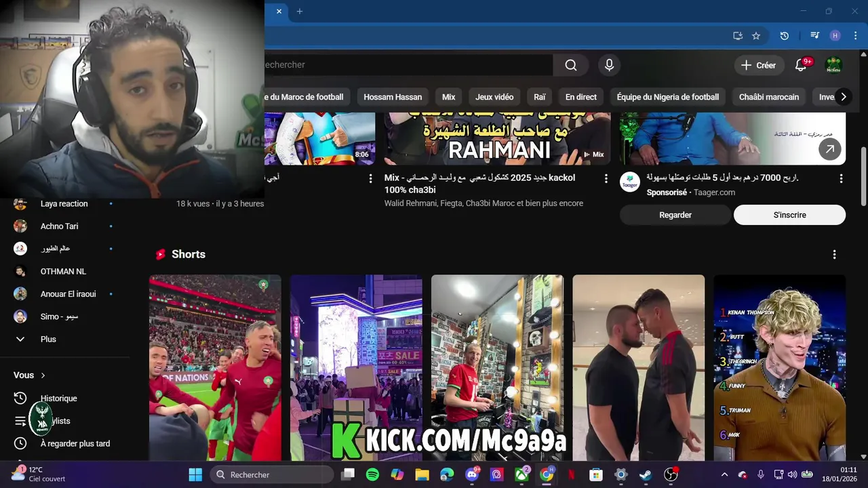Open the kackol 100% cha3bi mix title
868x488 pixels.
479,184
